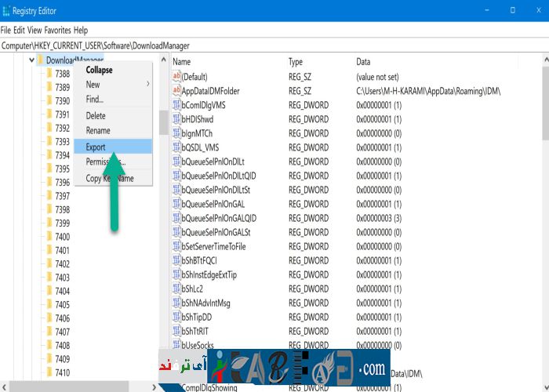
Task: Click the Type column header
Action: pyautogui.click(x=295, y=62)
